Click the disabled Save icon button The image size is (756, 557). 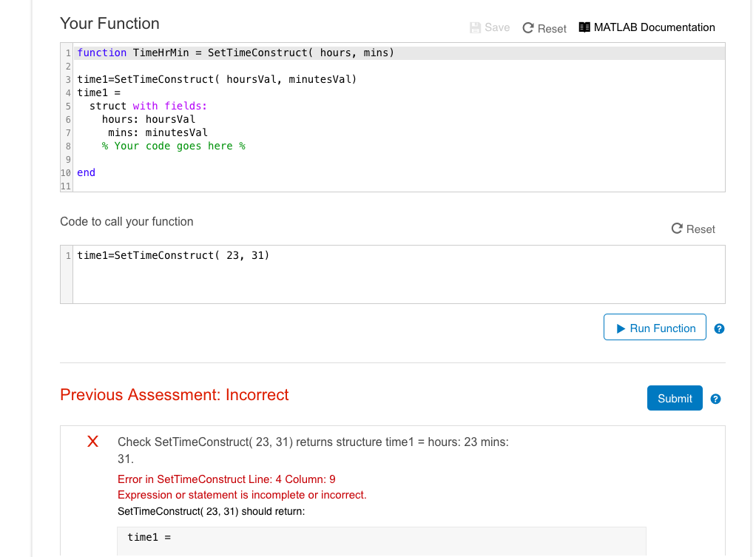click(x=490, y=27)
